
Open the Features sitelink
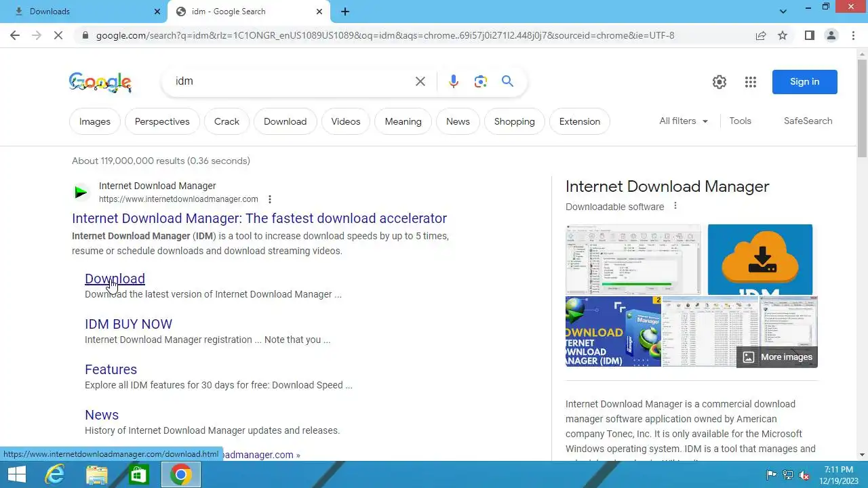coord(111,369)
